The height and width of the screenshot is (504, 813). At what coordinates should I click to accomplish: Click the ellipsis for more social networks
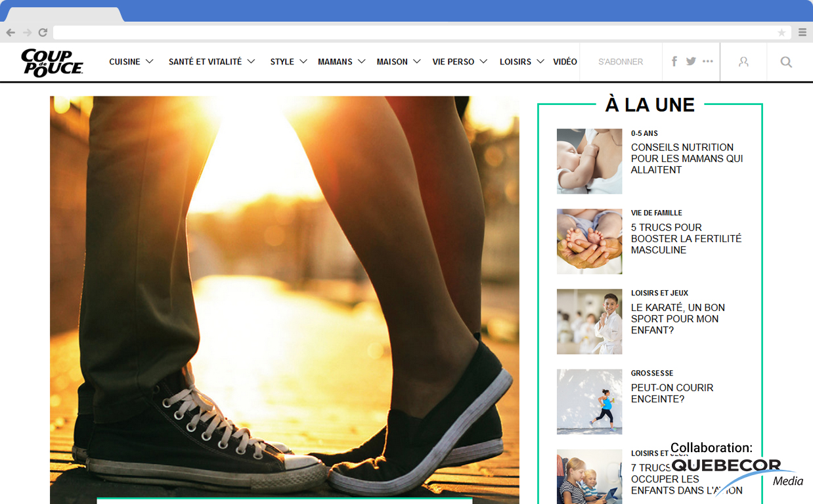click(x=708, y=61)
